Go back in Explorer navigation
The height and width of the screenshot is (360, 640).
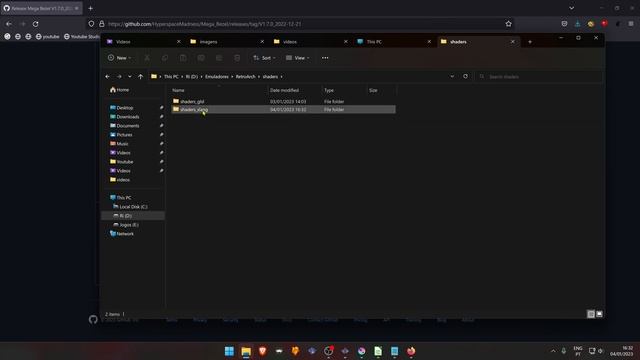coord(107,76)
